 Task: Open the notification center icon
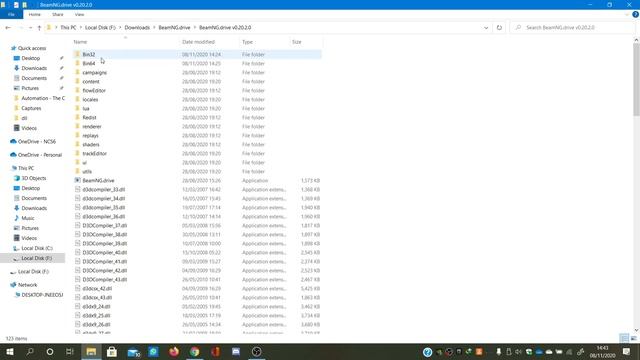[x=626, y=351]
